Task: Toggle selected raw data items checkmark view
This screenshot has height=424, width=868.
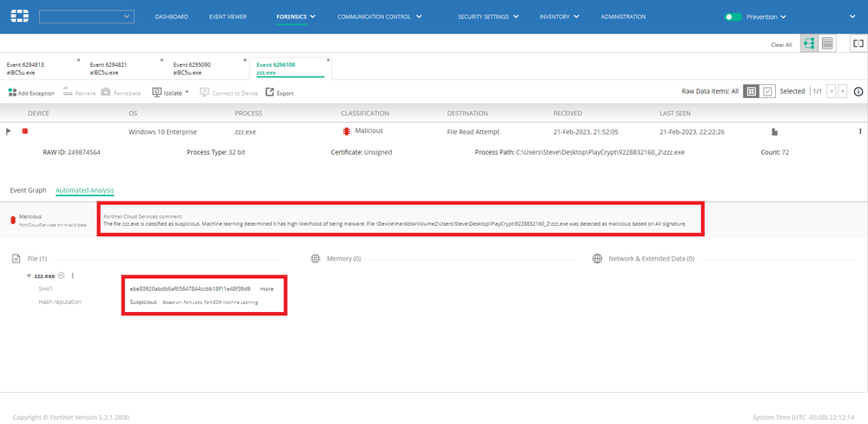Action: coord(766,91)
